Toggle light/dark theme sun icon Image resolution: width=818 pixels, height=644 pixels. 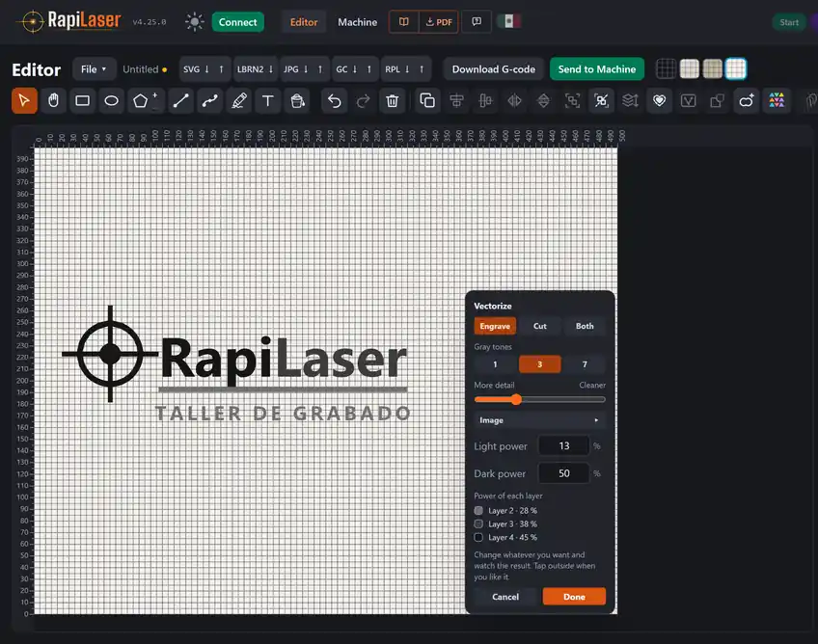point(195,22)
